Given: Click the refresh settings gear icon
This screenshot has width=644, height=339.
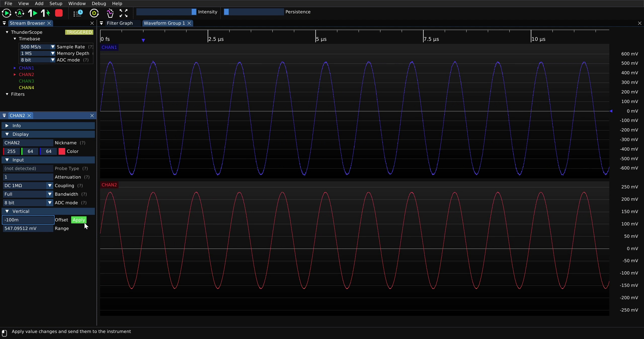Looking at the screenshot, I should coord(94,13).
